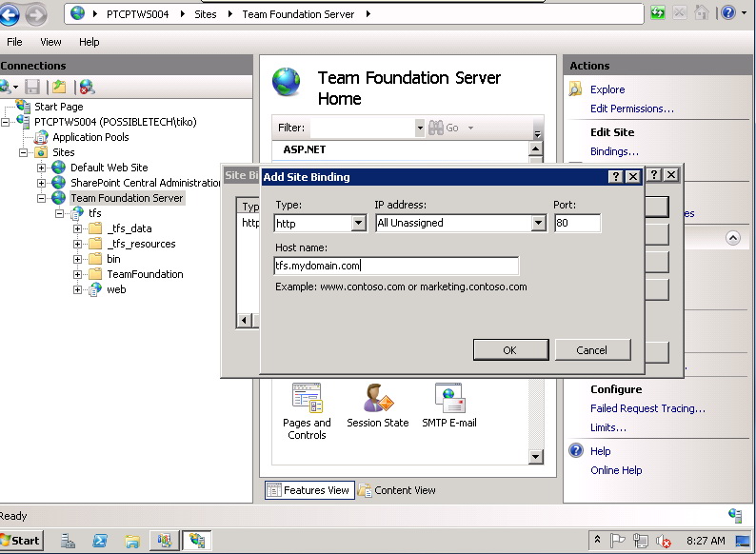The height and width of the screenshot is (554, 756).
Task: Collapse the Team Foundation Server node
Action: [x=42, y=198]
